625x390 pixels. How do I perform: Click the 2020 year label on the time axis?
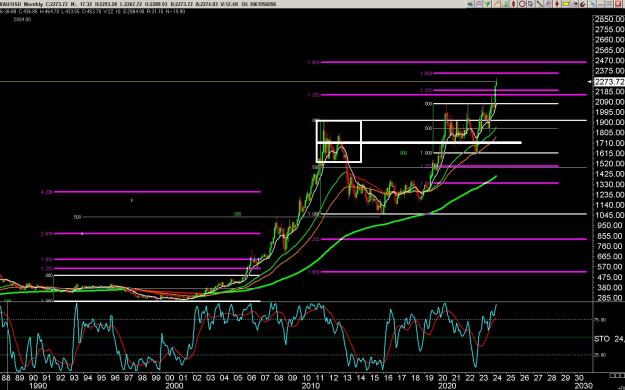click(x=447, y=386)
